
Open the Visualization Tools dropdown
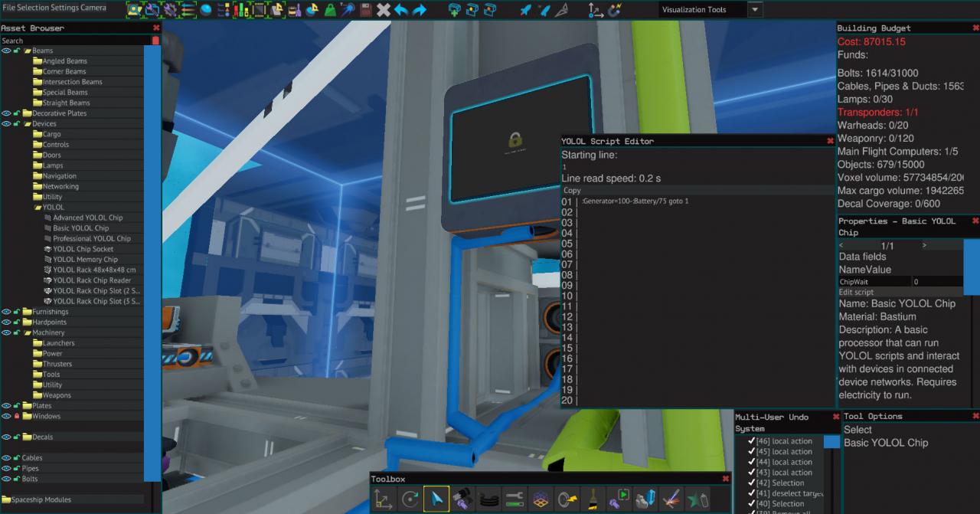point(755,10)
